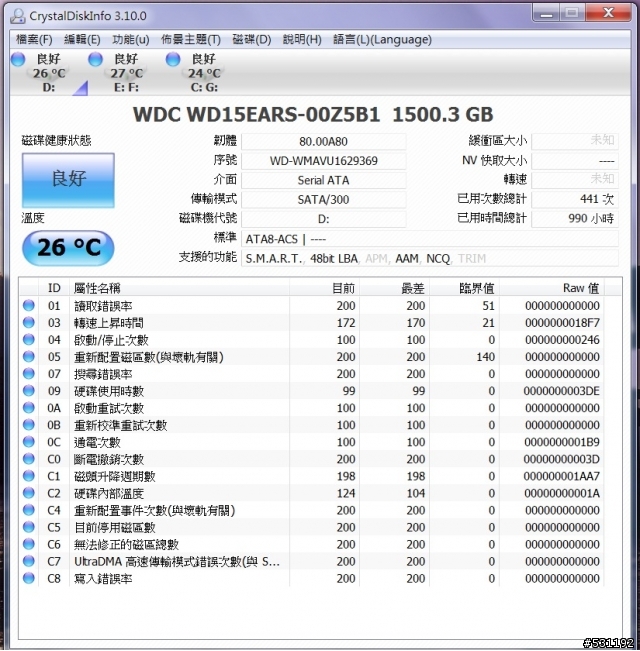Select raw value 000000000246
This screenshot has height=651, width=640.
562,340
